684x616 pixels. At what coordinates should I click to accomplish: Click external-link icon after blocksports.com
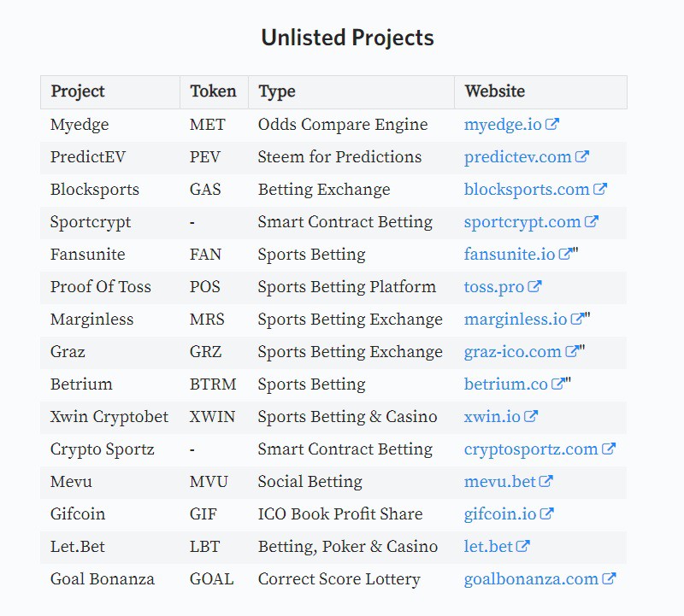coord(600,189)
